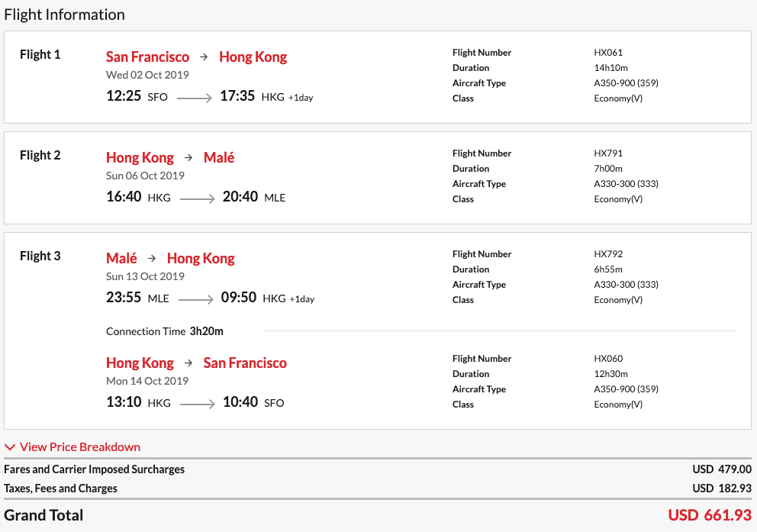This screenshot has width=757, height=532.
Task: Click arrow between Hong Kong and Malé in Flight 2
Action: pyautogui.click(x=188, y=158)
